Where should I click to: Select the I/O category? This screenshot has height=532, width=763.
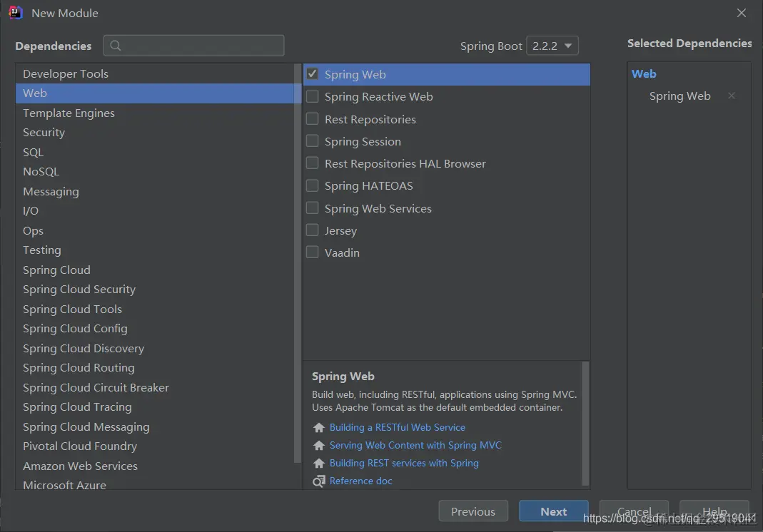tap(155, 211)
